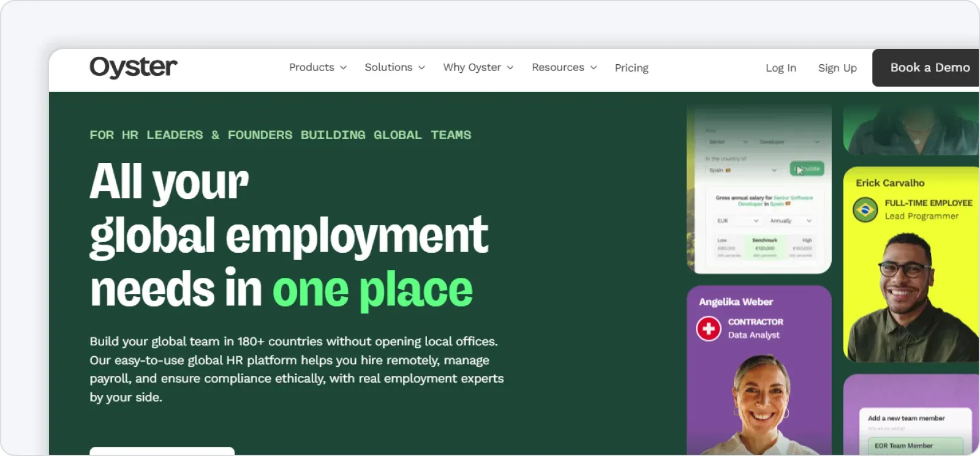Click 'Add a new team member' heading
The height and width of the screenshot is (456, 980).
coord(906,419)
